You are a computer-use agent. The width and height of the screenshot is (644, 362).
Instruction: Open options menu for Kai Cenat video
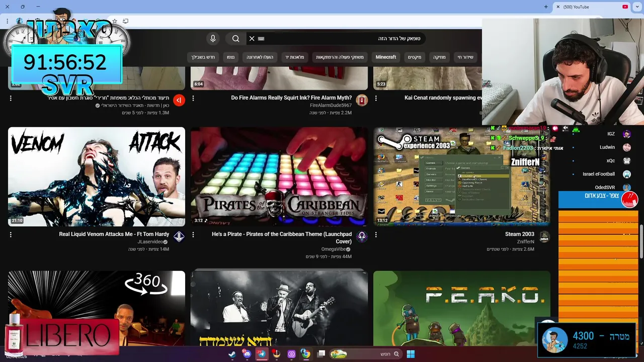pos(376,99)
